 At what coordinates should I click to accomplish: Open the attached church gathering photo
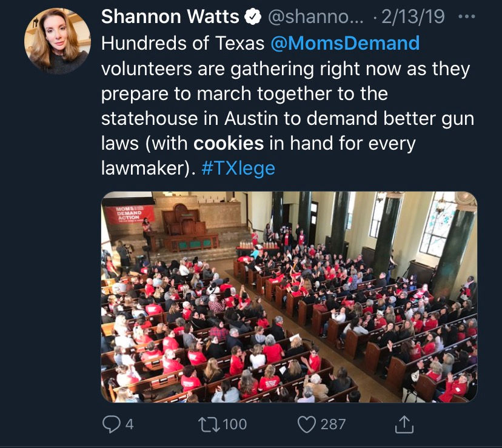(x=289, y=297)
